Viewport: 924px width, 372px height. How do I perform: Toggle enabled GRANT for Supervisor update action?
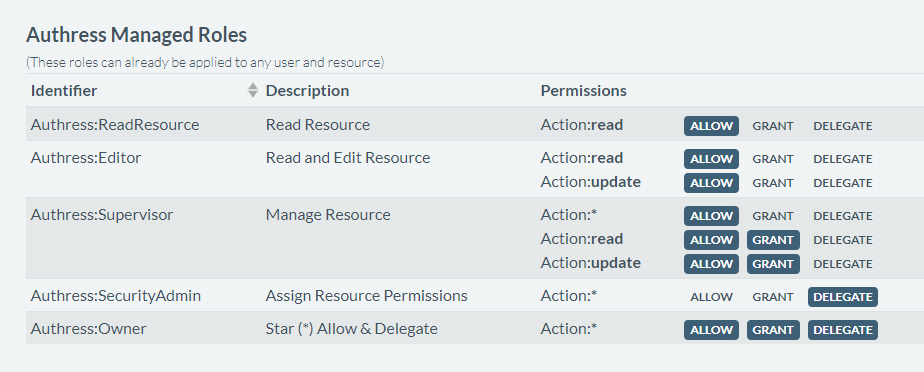point(773,264)
